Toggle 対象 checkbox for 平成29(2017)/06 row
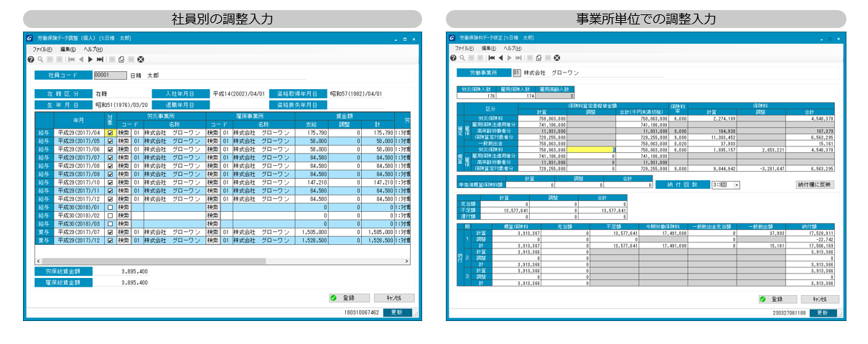The width and height of the screenshot is (868, 344). 110,149
